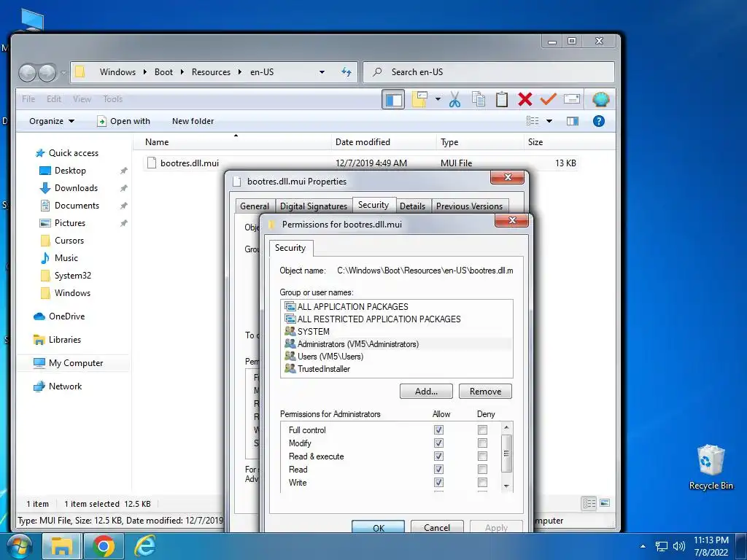Click the Classic Shell seashell icon
Image resolution: width=747 pixels, height=560 pixels.
(601, 99)
